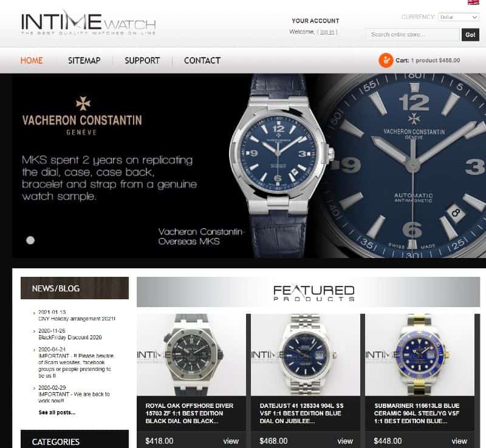Click See all posts link
This screenshot has height=448, width=486.
coord(57,412)
